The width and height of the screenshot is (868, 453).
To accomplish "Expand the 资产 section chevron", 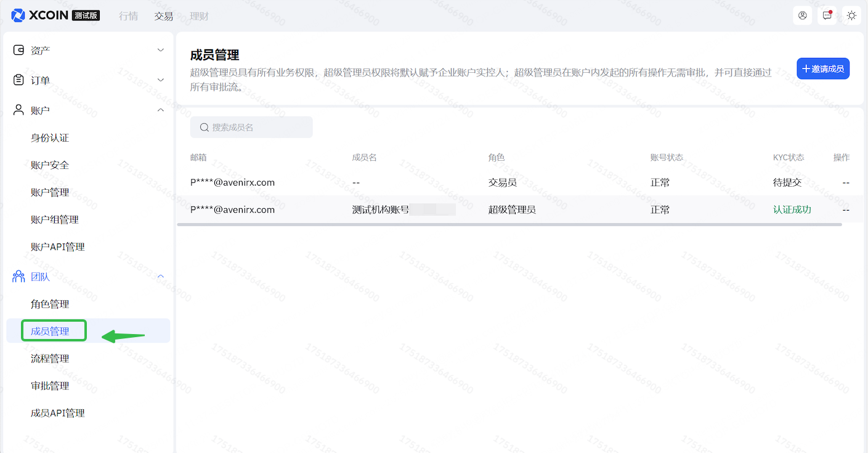I will (x=161, y=50).
